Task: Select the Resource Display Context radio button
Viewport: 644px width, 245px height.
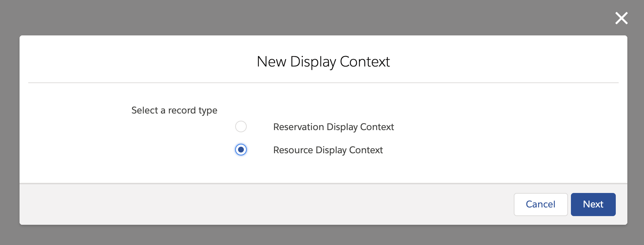Action: coord(241,150)
